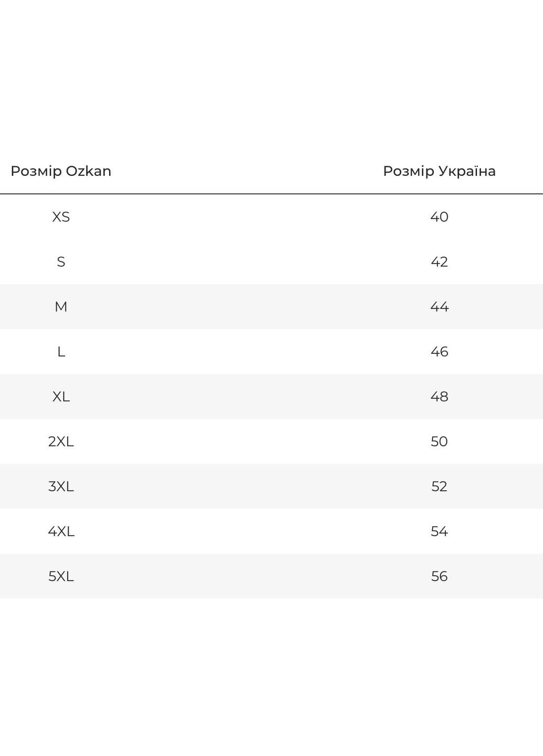This screenshot has width=543, height=756.
Task: Click the L size label
Action: point(61,352)
